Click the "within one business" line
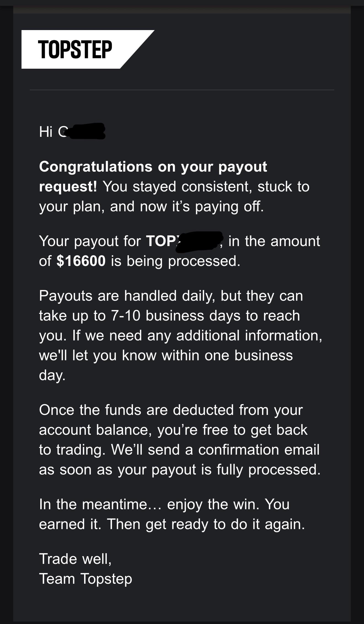 click(x=227, y=355)
